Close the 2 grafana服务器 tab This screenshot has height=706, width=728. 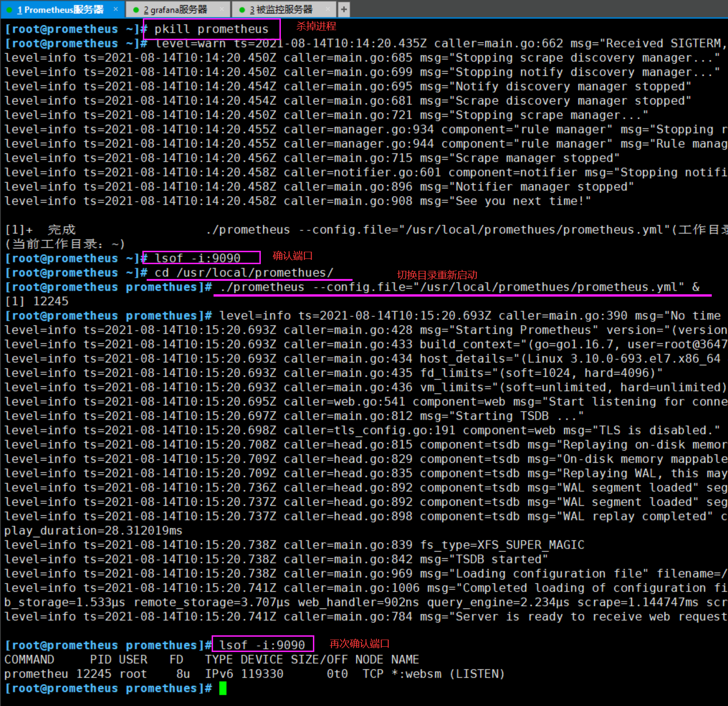pos(222,9)
